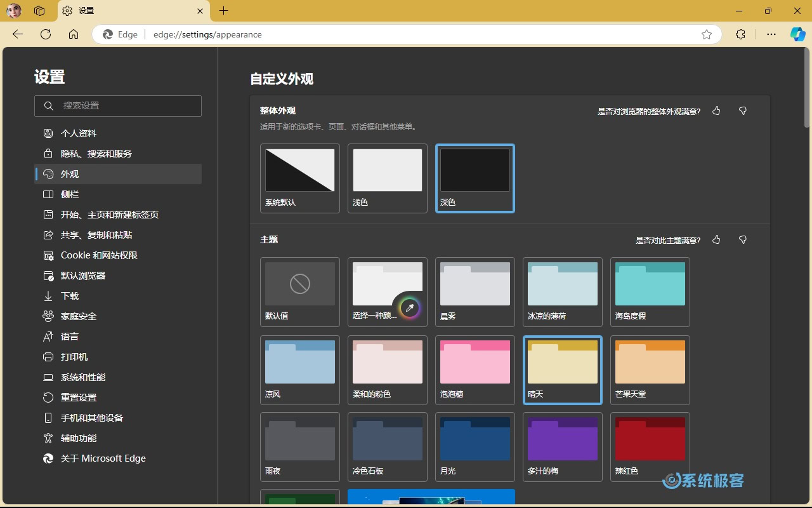
Task: Open the custom color picker eyedropper
Action: [410, 308]
